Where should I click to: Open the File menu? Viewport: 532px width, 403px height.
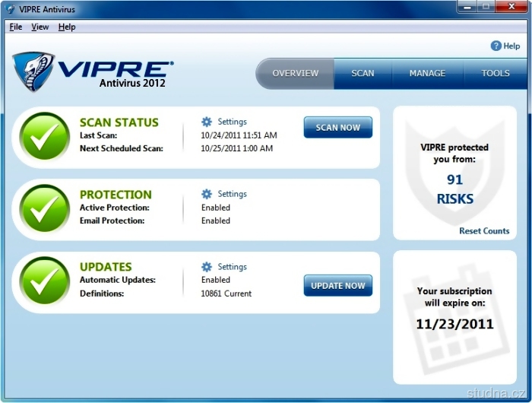[x=16, y=27]
